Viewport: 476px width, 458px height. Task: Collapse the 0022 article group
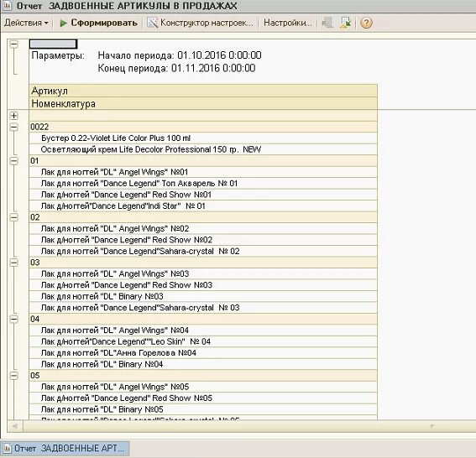pyautogui.click(x=14, y=127)
